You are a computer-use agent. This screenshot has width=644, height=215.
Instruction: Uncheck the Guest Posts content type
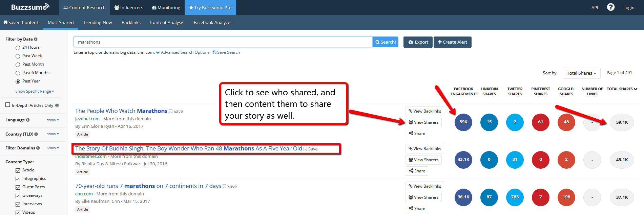click(x=18, y=187)
